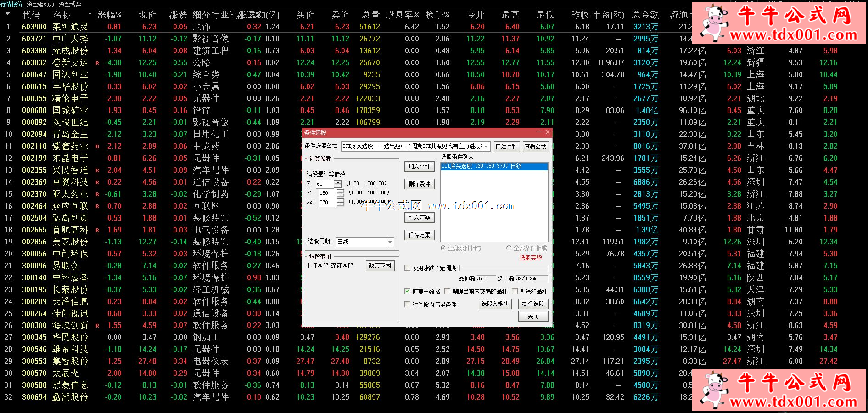The image size is (868, 413).
Task: Increase parameter N with its up arrow
Action: tap(338, 182)
